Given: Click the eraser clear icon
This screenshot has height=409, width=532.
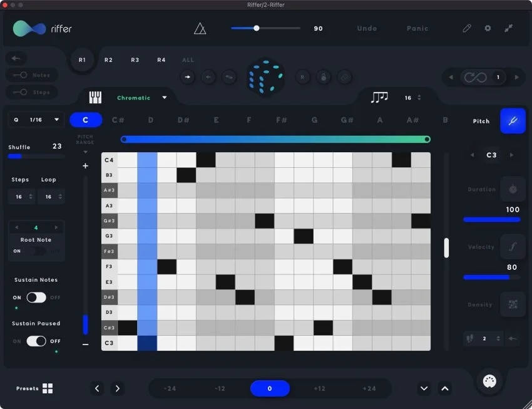Looking at the screenshot, I should (344, 77).
